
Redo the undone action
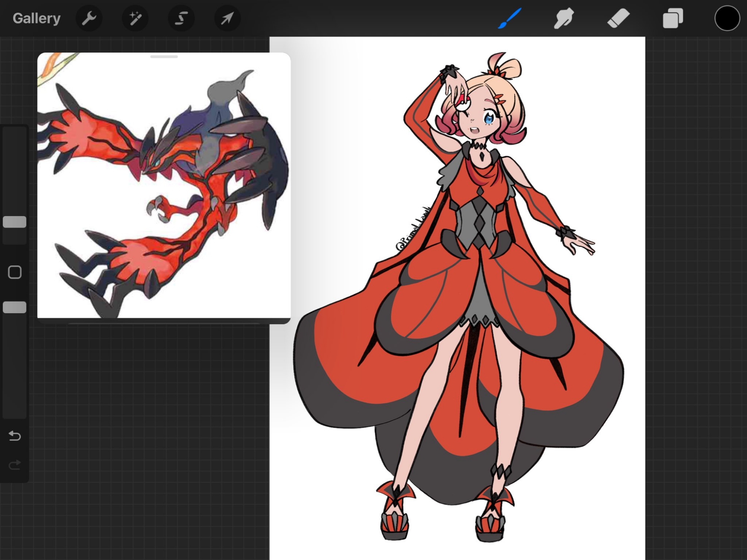point(15,465)
